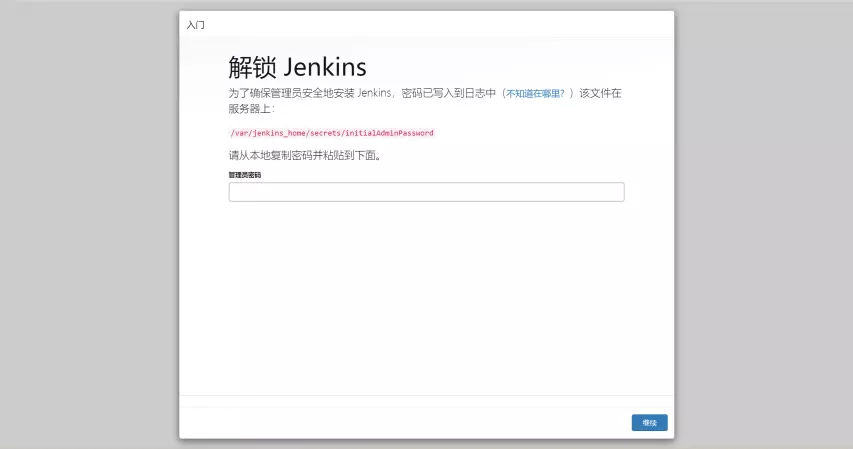The image size is (853, 449).
Task: Click the 管理员密码 input field
Action: tap(426, 192)
